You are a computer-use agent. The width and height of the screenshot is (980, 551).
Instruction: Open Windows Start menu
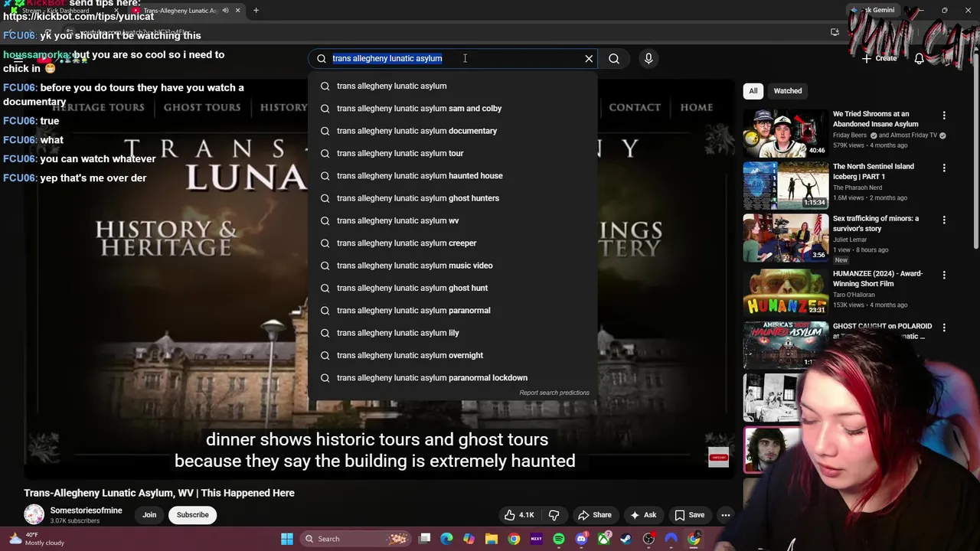[x=287, y=539]
